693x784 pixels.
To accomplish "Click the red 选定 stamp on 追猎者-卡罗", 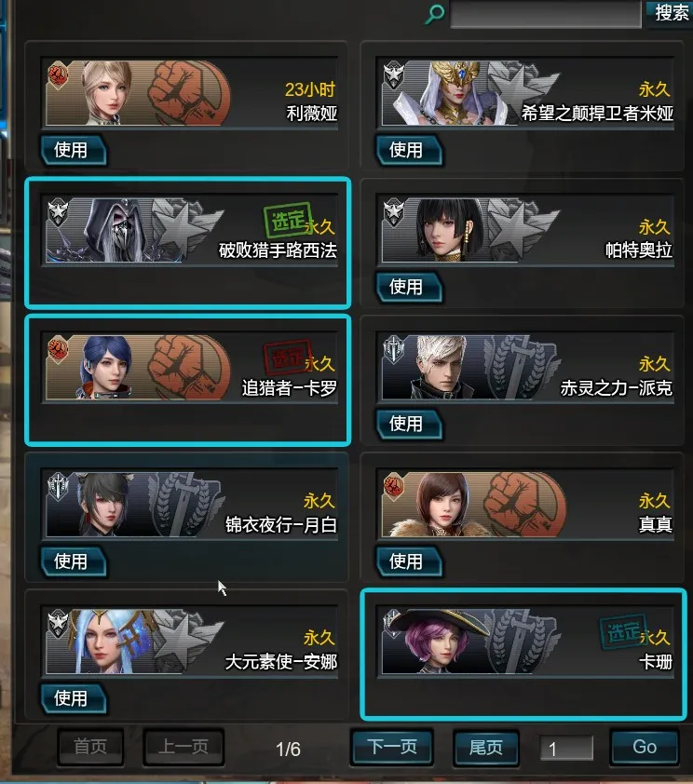I will click(x=288, y=357).
